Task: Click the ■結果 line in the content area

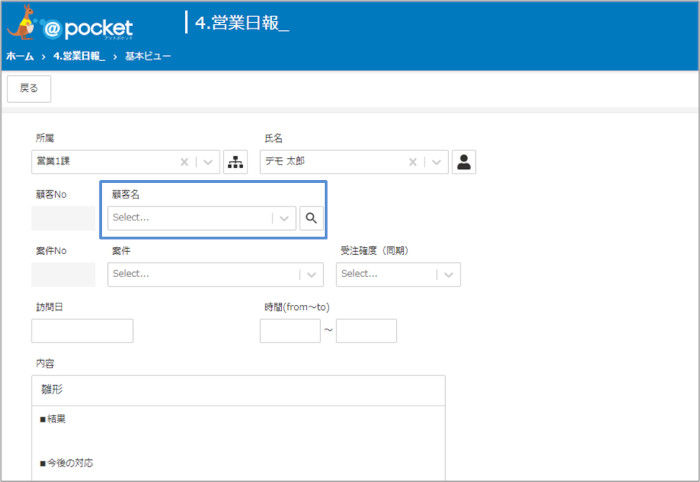Action: pos(53,419)
